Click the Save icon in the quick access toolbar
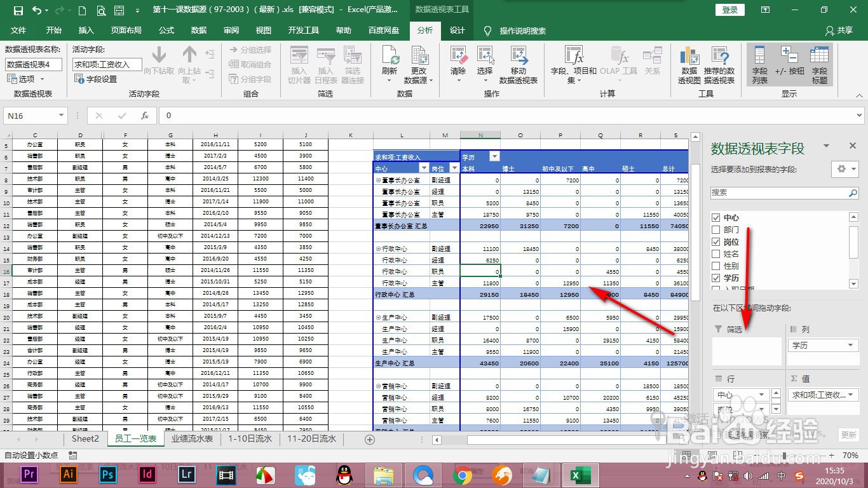 tap(17, 10)
